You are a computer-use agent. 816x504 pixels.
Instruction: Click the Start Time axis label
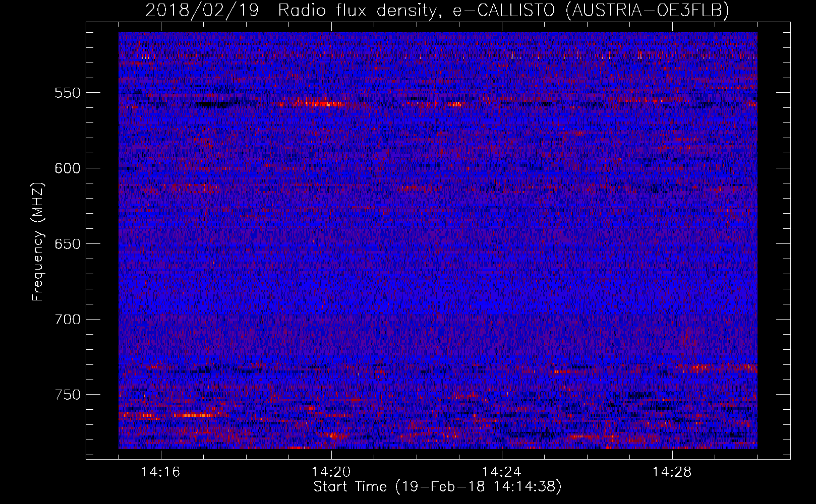tap(437, 487)
